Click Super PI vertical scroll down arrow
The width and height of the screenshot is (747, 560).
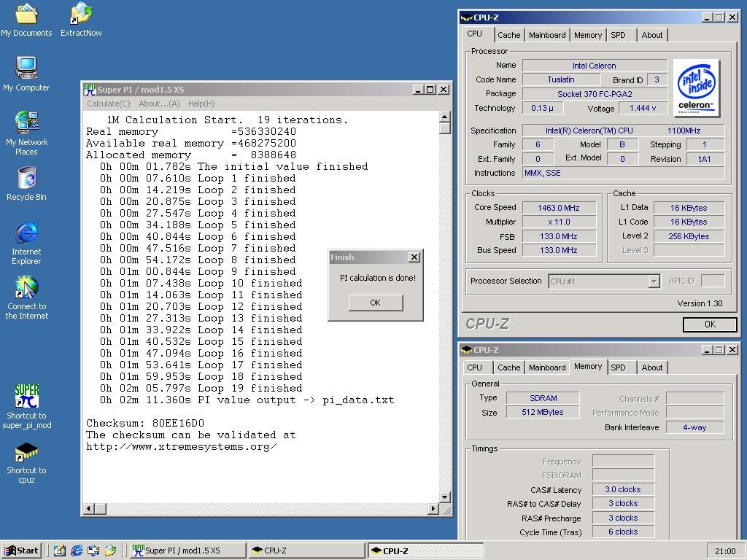[444, 497]
